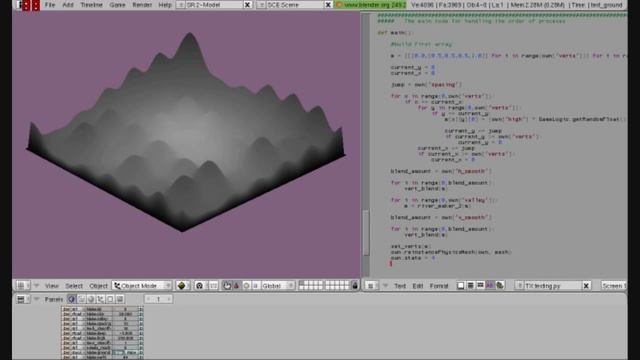Collapse the text editor header arrow
Viewport: 640px width, 360px height.
pos(385,286)
